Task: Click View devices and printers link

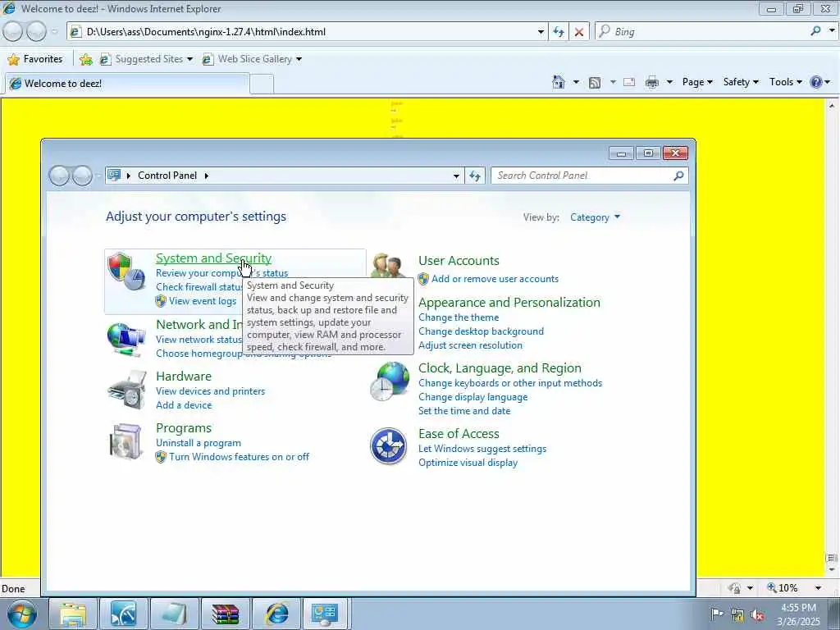Action: click(210, 391)
